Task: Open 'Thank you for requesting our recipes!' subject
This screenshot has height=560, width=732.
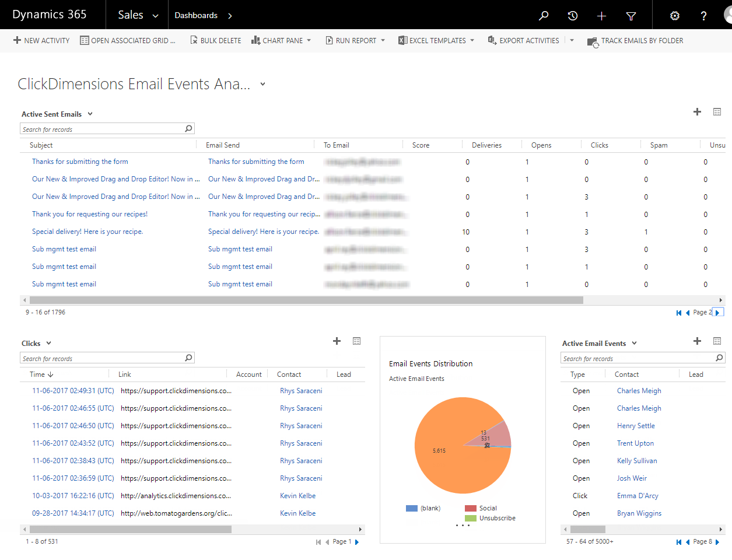Action: 90,214
